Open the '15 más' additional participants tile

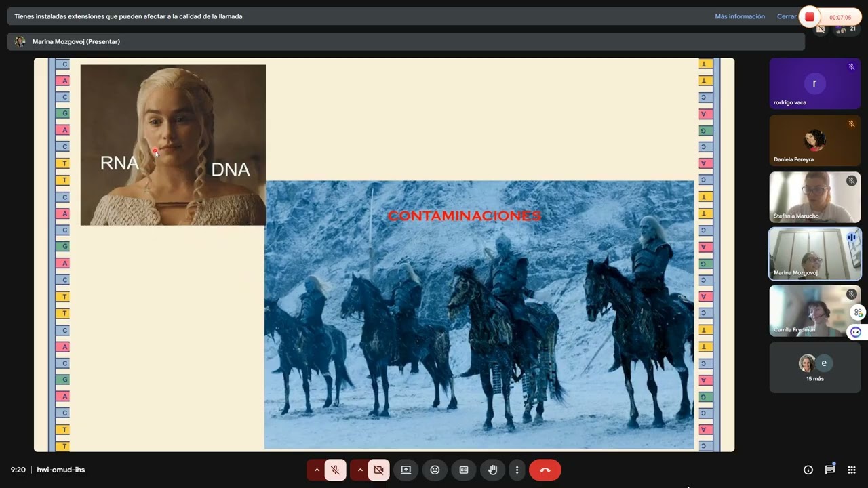pos(814,367)
